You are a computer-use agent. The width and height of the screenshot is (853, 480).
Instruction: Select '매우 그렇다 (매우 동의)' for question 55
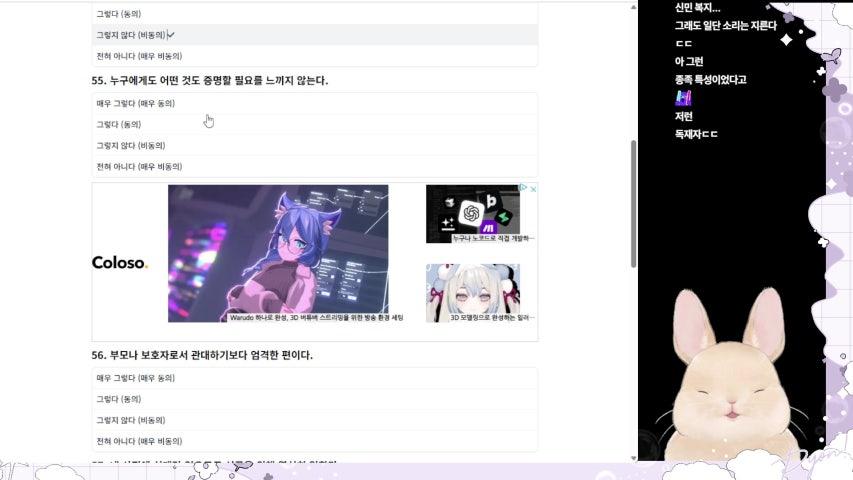point(314,103)
